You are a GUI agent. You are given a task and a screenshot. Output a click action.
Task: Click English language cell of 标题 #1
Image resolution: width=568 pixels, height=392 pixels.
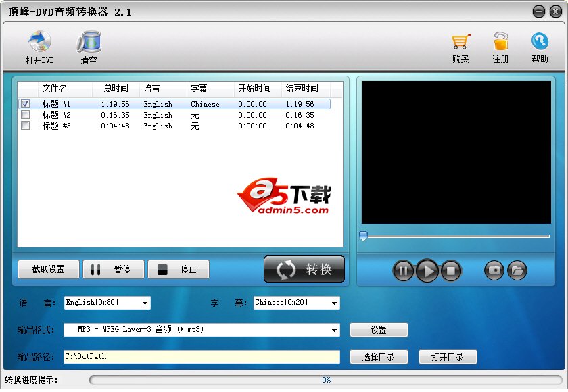tap(158, 104)
